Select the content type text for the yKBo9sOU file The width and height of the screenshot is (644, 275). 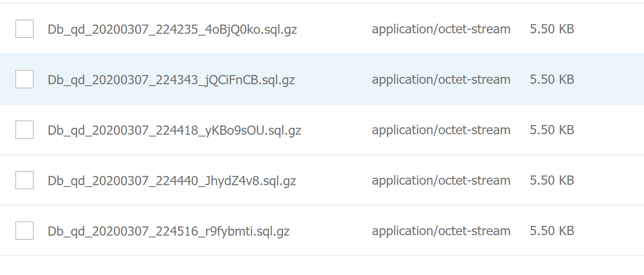[x=441, y=130]
